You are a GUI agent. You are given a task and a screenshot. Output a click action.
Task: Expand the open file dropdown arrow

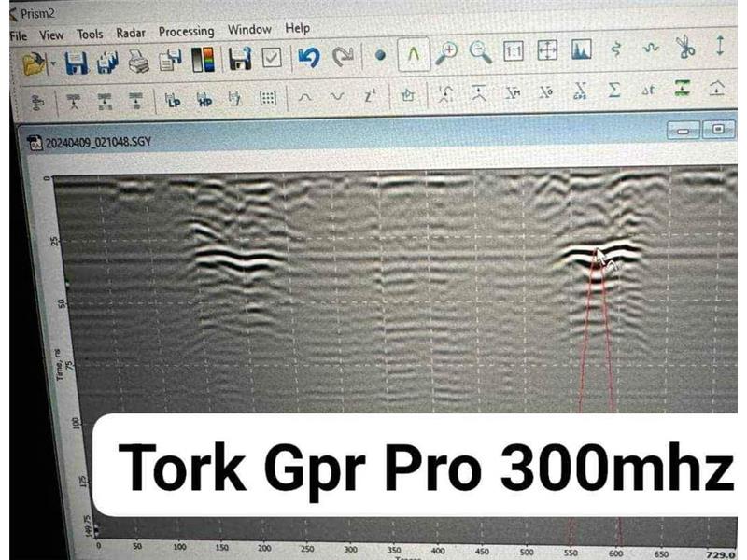tap(53, 63)
